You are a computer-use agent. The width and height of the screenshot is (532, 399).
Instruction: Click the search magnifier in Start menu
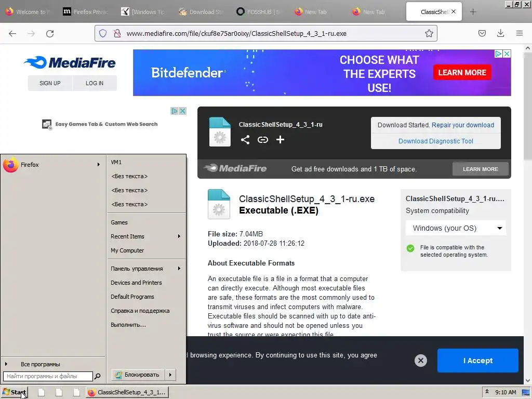(97, 376)
